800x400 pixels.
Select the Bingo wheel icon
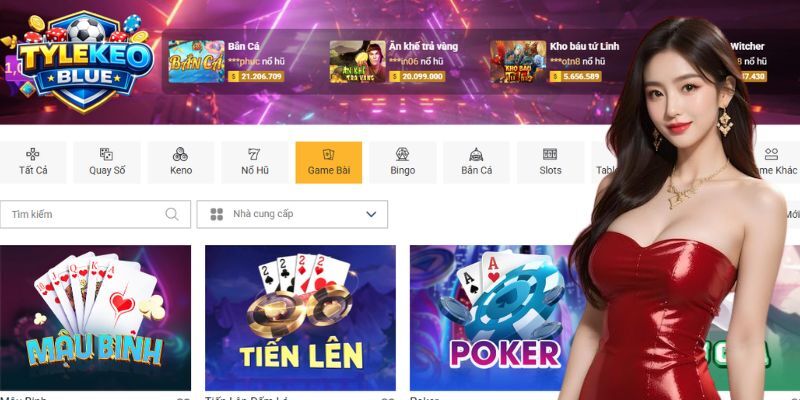403,154
